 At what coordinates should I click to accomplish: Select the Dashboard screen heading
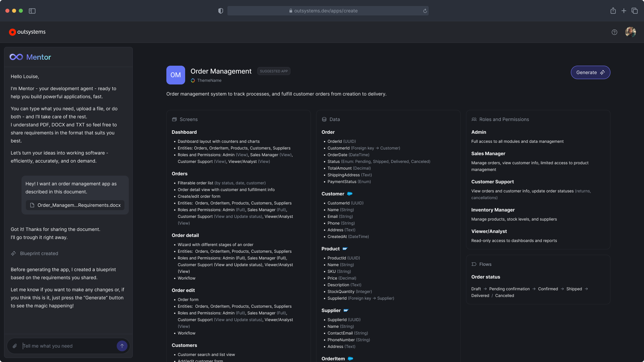click(184, 132)
